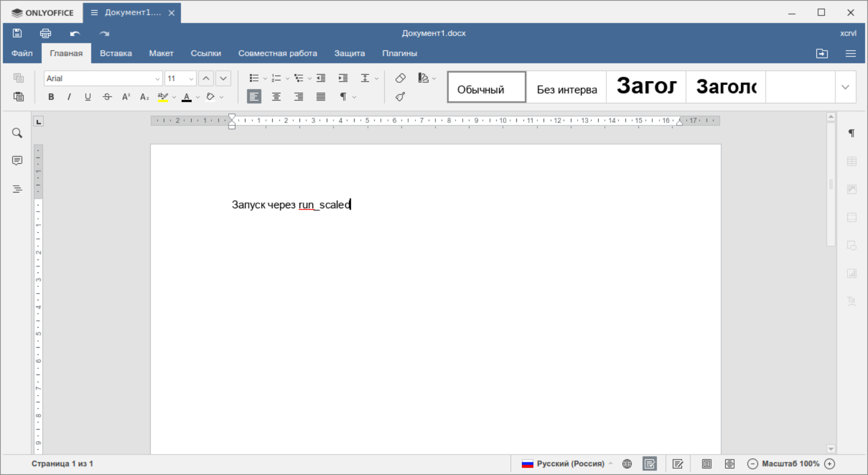Open the font color dropdown arrow
This screenshot has height=475, width=868.
pos(198,97)
